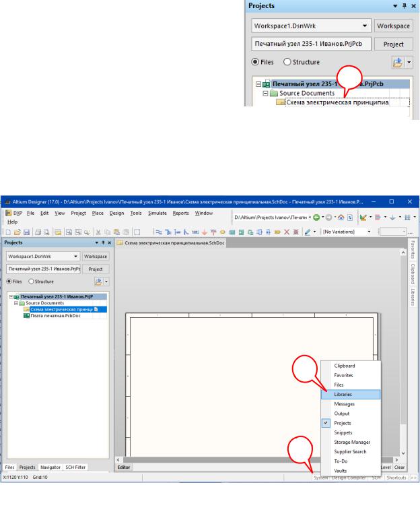Click the Navigator panel tab
The width and height of the screenshot is (420, 524).
50,467
